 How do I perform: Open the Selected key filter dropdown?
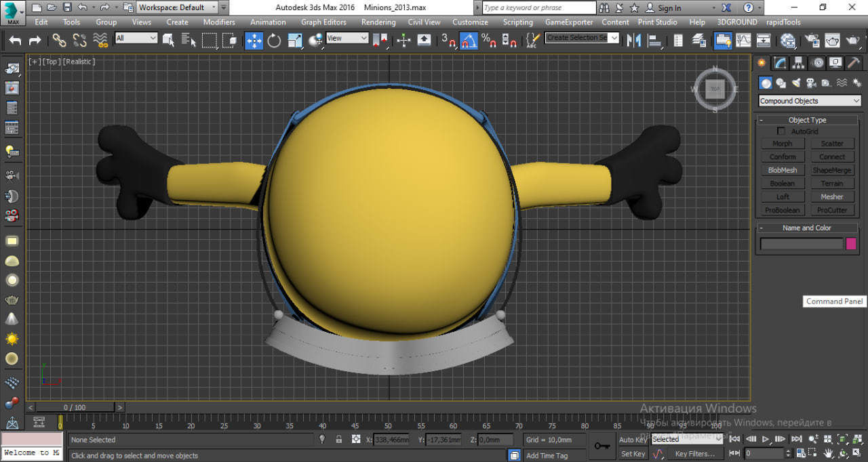pos(687,439)
